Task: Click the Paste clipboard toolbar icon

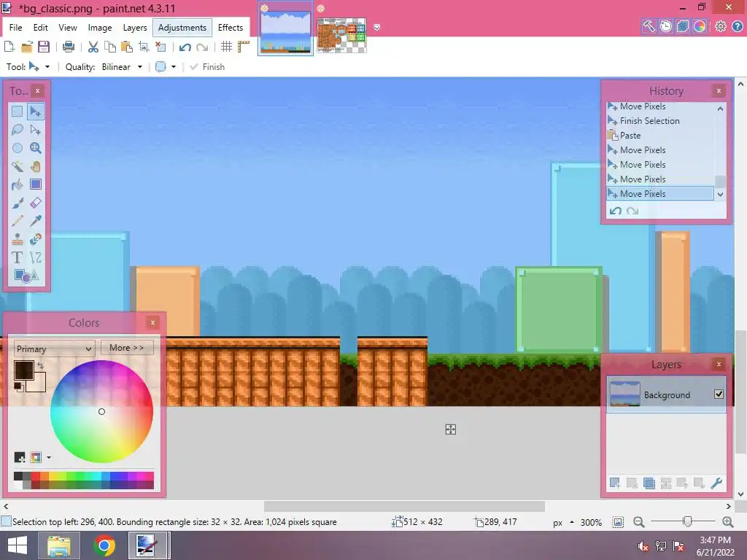Action: tap(127, 47)
